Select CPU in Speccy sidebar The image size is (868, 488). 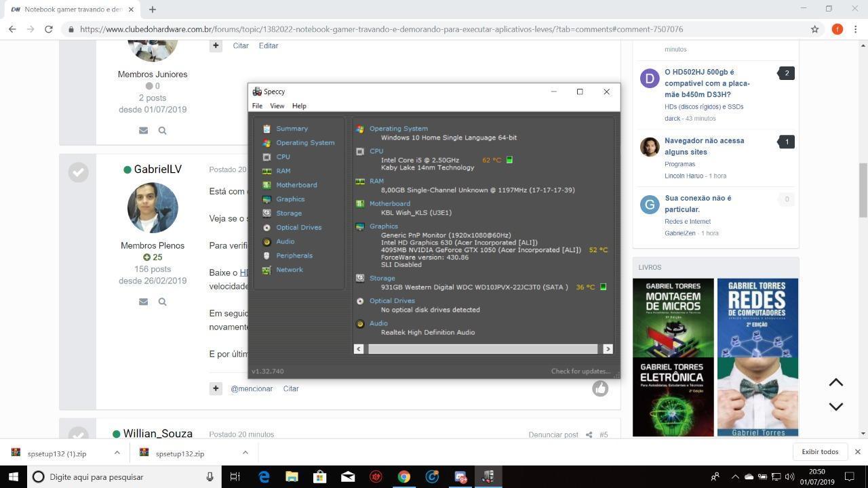click(283, 157)
